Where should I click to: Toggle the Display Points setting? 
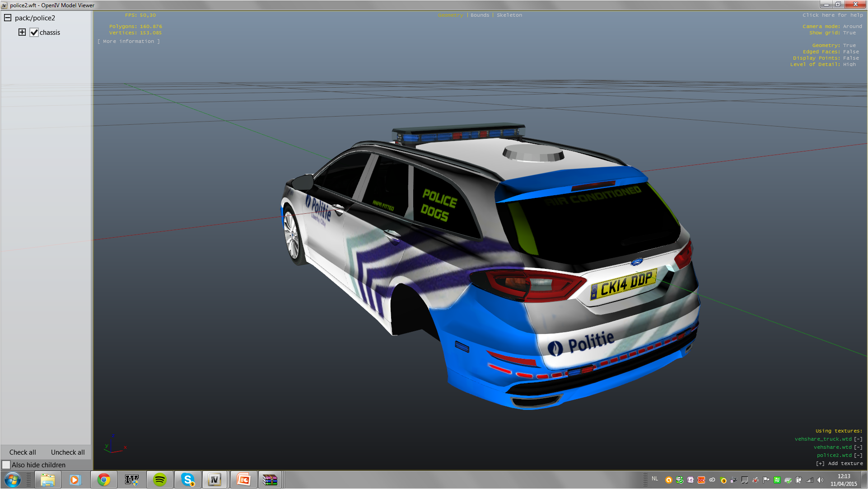[826, 58]
